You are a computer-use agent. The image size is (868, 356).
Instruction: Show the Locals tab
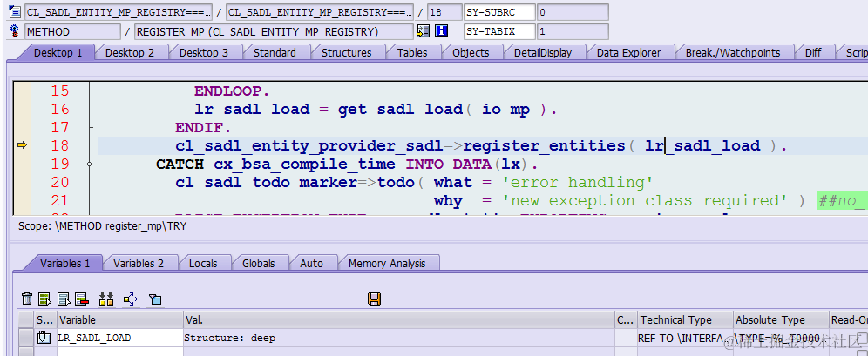coord(202,263)
